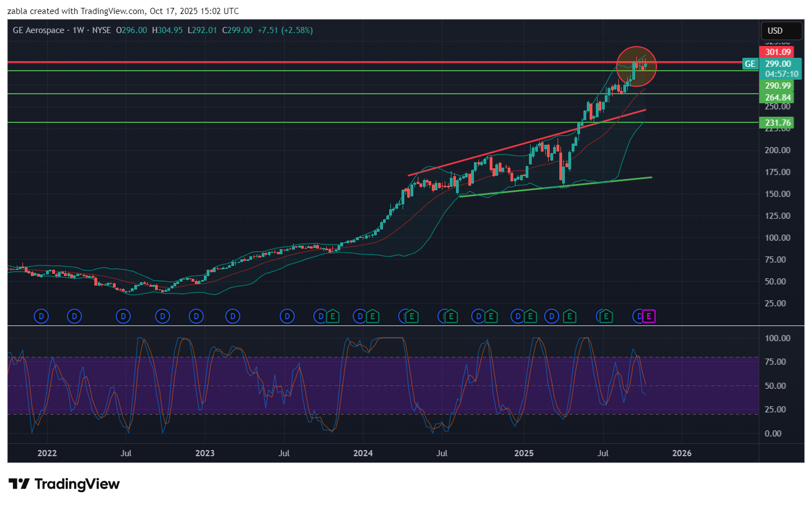The height and width of the screenshot is (505, 812).
Task: Click the green 264.84 price level label
Action: pyautogui.click(x=777, y=98)
